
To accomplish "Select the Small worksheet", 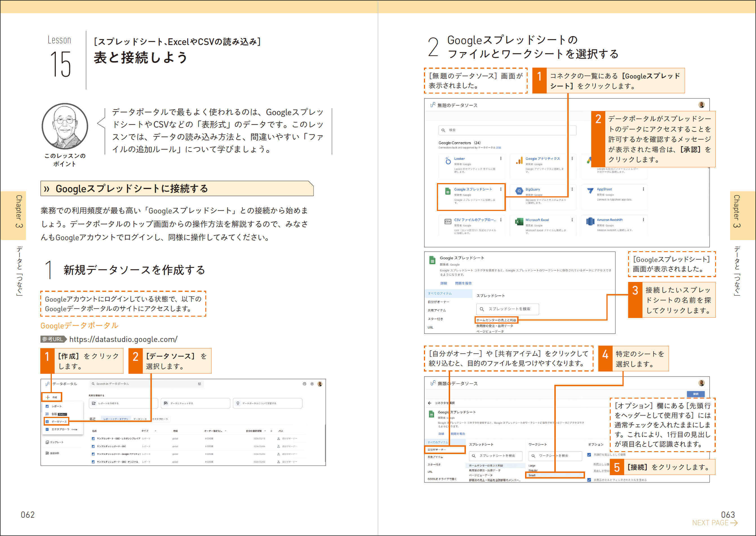I will click(555, 475).
